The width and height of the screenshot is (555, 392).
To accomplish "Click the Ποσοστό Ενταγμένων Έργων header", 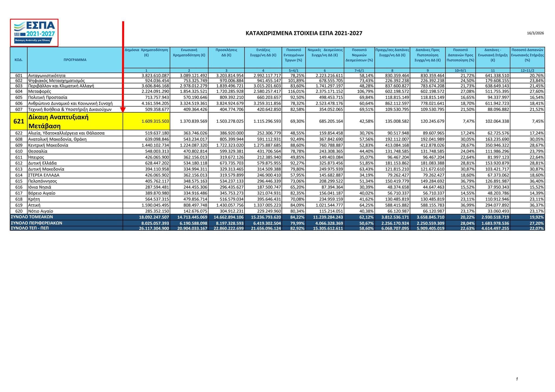I will (x=293, y=55).
